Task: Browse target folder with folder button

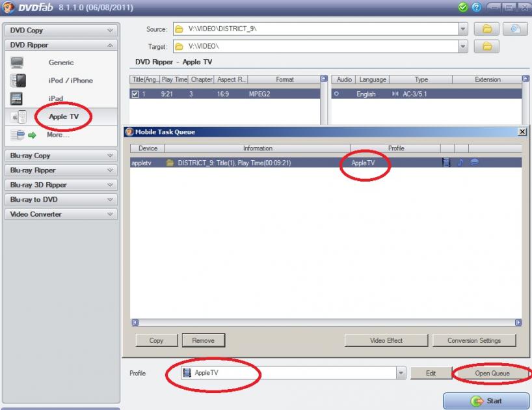Action: [486, 46]
